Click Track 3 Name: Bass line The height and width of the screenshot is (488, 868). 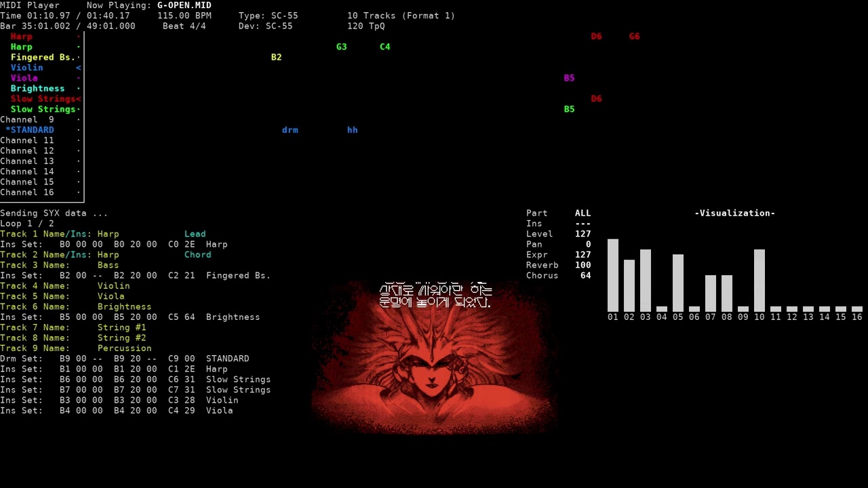60,265
